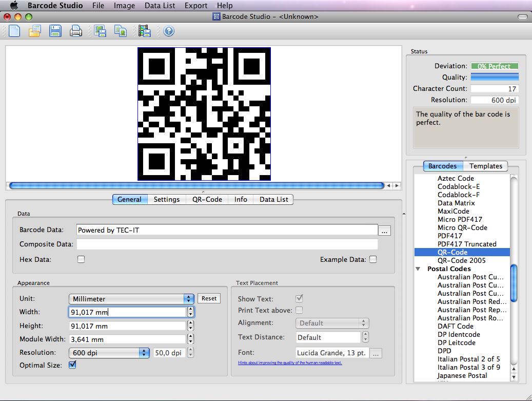Click the Data list film strip icon
This screenshot has width=532, height=401.
click(145, 31)
